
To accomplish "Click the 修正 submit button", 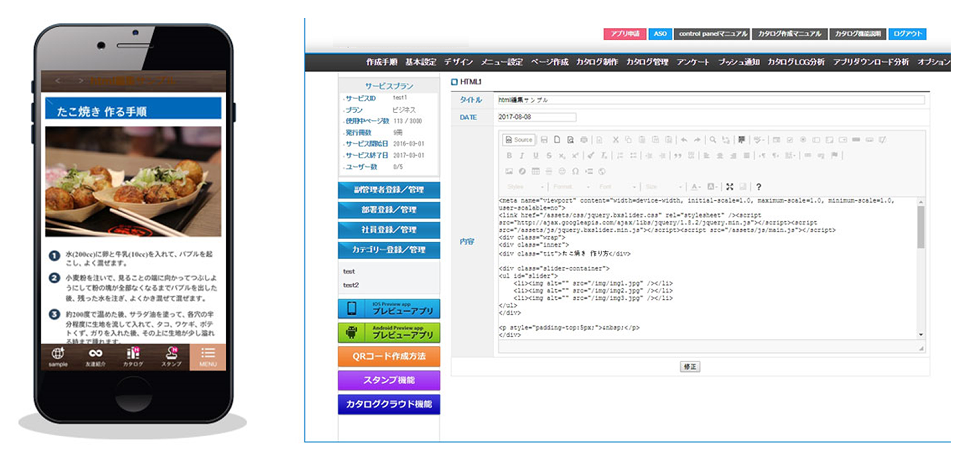I will pyautogui.click(x=690, y=367).
